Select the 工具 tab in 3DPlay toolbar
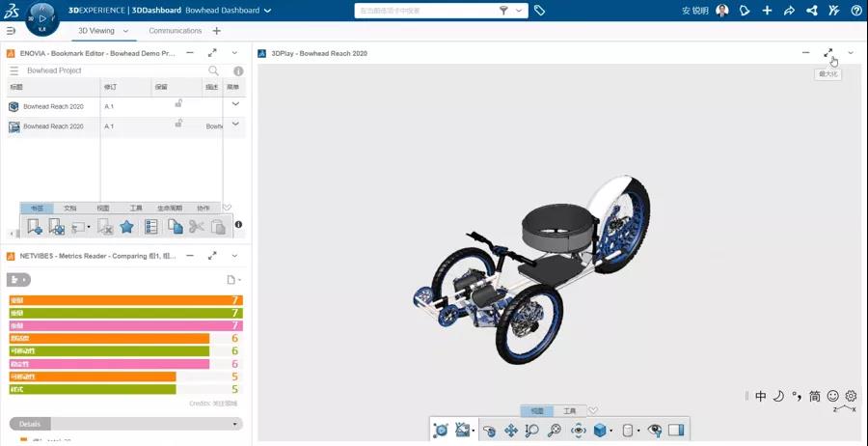 coord(570,411)
